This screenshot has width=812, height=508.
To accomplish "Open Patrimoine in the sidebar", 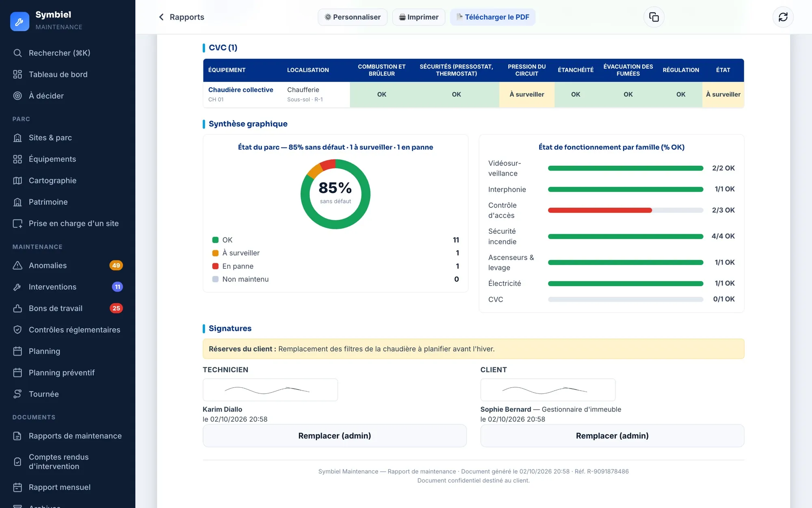I will pos(67,202).
